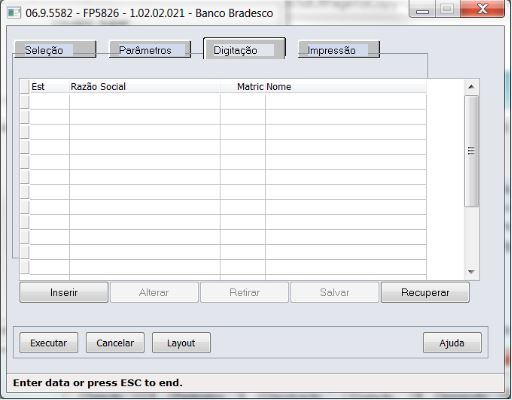Screen dimensions: 512x400
Task: Select the first row selector in grid
Action: [x=24, y=101]
